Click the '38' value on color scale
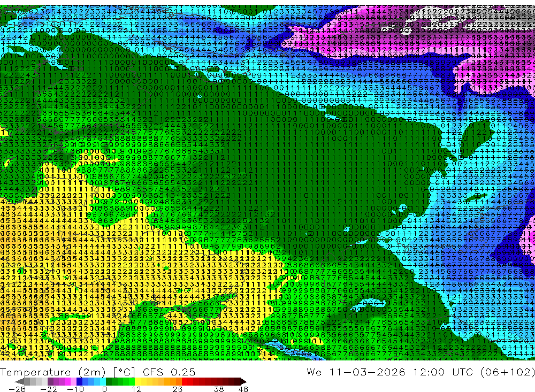Screen dimensions: 535x392 coord(219,389)
